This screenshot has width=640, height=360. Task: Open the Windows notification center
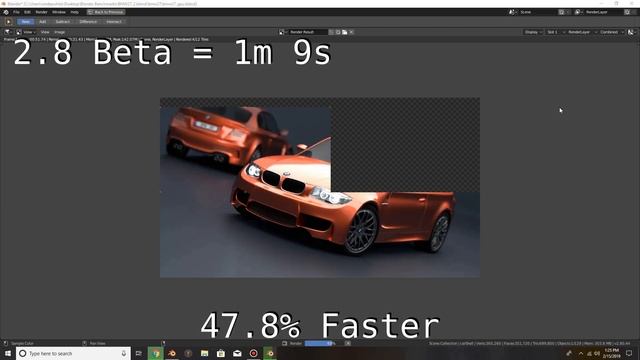629,353
